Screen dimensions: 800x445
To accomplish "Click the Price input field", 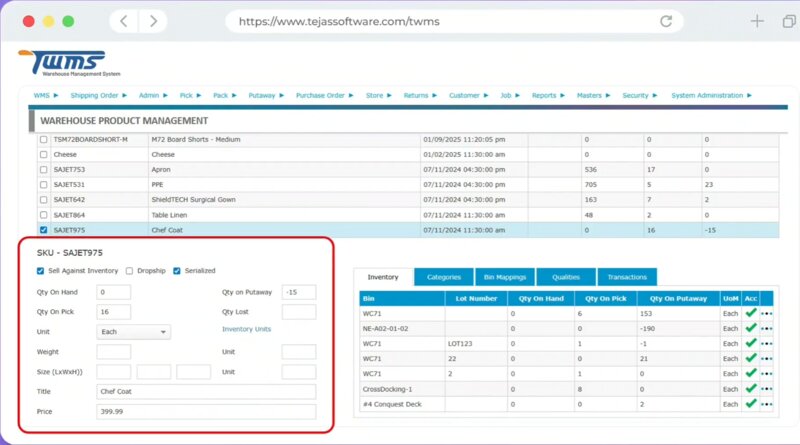I will tap(206, 412).
